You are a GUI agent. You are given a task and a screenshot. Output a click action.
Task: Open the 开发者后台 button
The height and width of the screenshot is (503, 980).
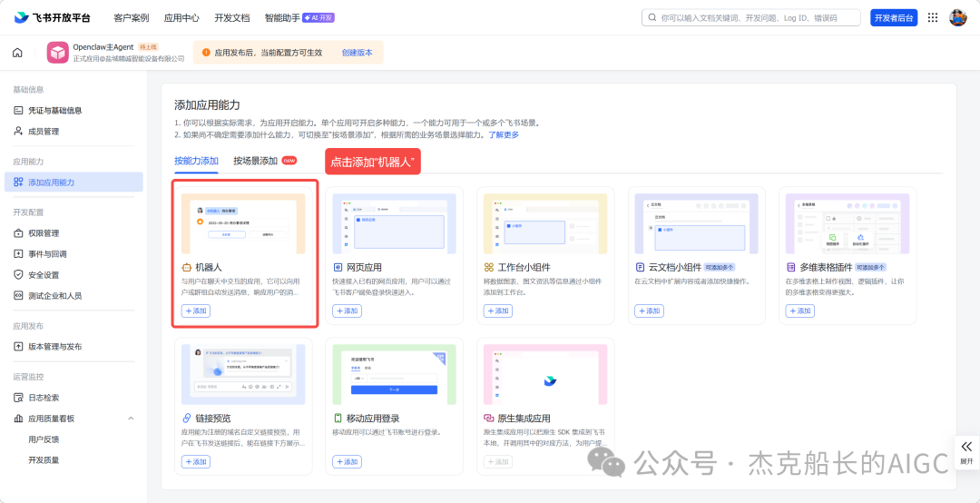point(894,17)
